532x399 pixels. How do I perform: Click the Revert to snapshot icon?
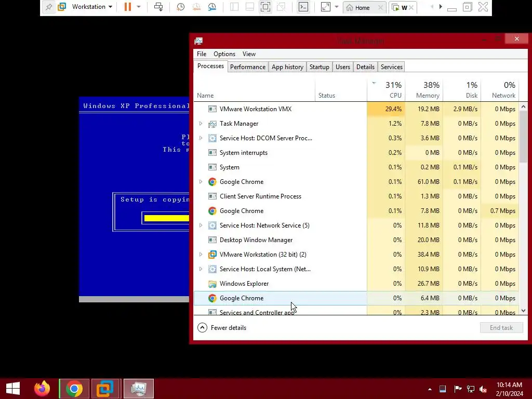tap(196, 7)
